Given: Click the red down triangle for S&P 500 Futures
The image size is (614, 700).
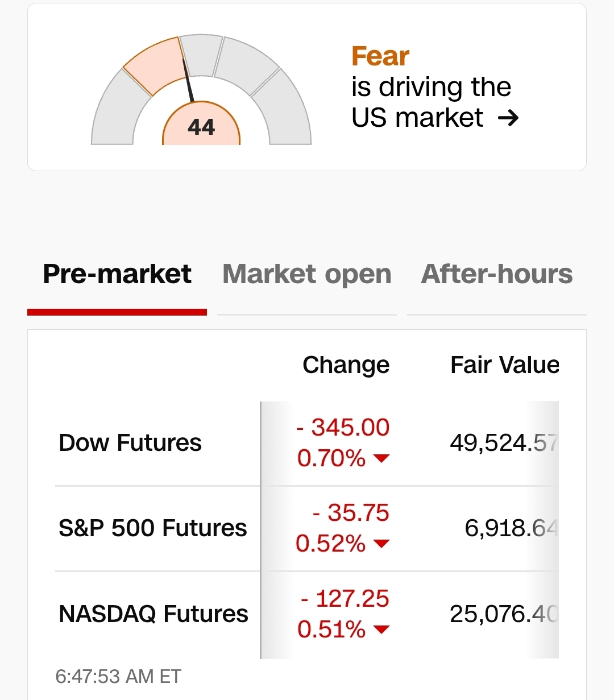Looking at the screenshot, I should pyautogui.click(x=381, y=544).
